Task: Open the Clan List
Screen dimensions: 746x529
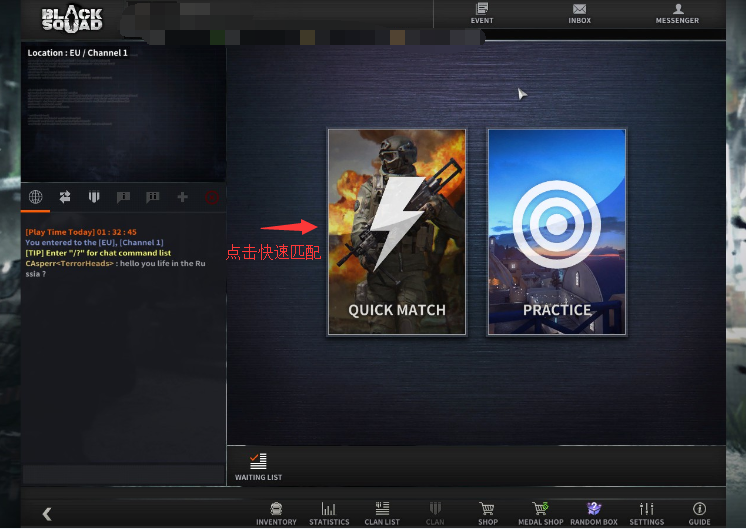Action: point(382,514)
